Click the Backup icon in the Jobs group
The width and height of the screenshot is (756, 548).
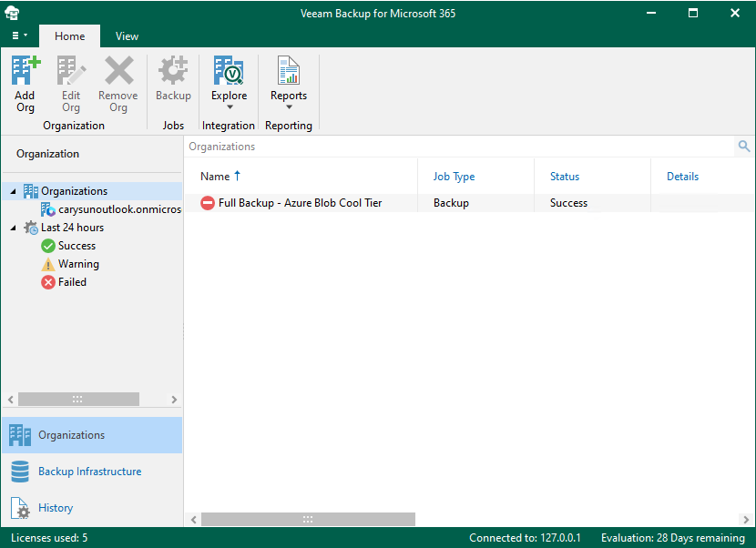pos(173,82)
